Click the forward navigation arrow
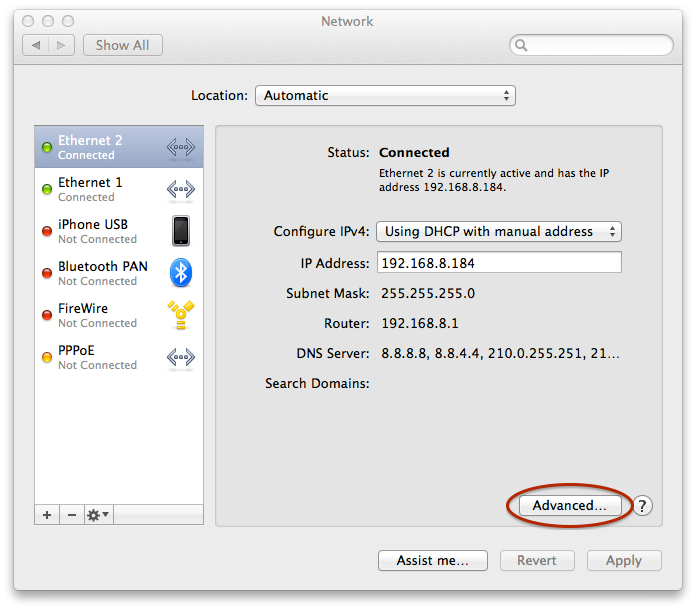Image resolution: width=696 pixels, height=610 pixels. (x=61, y=45)
